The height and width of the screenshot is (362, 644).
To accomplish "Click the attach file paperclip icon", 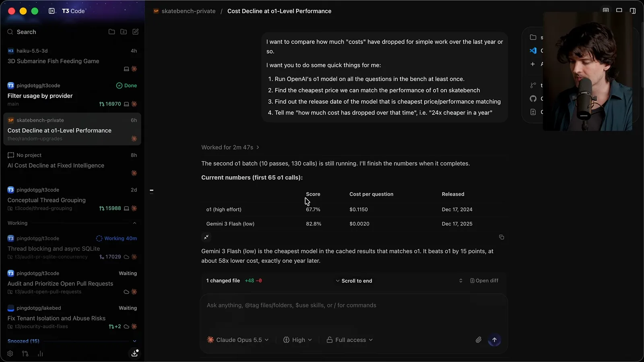I will (x=478, y=340).
